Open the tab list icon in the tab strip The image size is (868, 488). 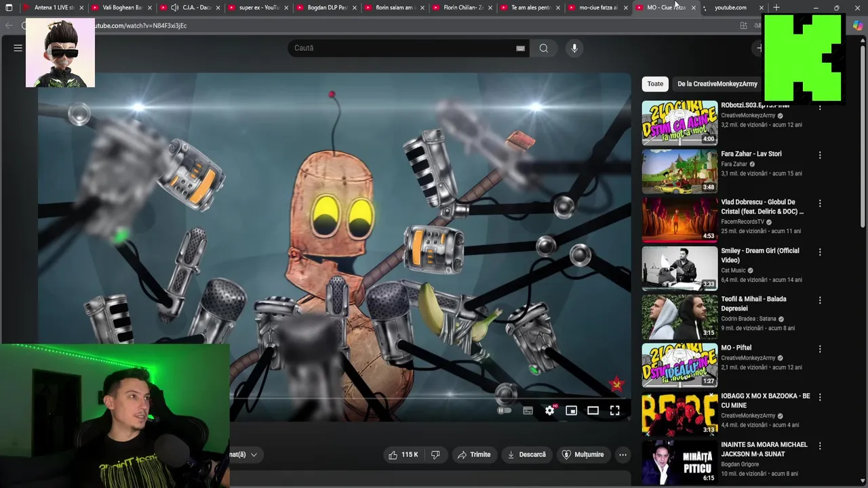(9, 7)
